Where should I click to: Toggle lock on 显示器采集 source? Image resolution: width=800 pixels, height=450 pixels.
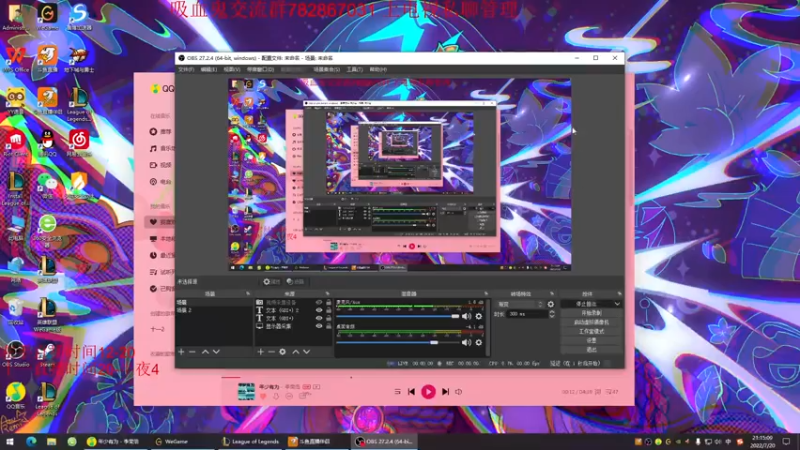coord(329,326)
